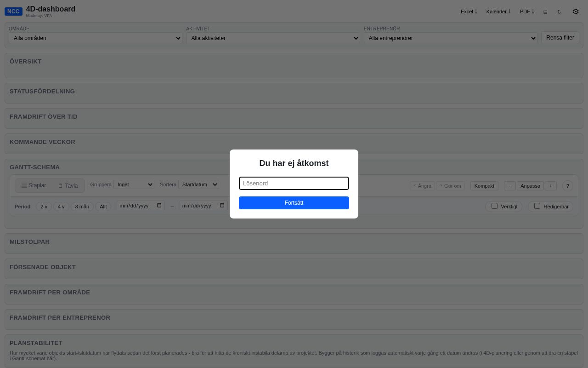Click the blue Fortsätt button
588x368 pixels.
click(294, 203)
